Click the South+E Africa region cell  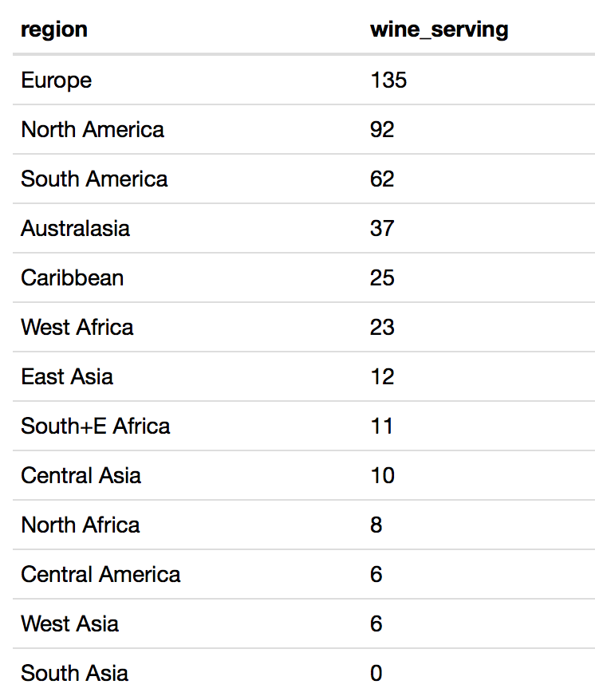[x=96, y=427]
